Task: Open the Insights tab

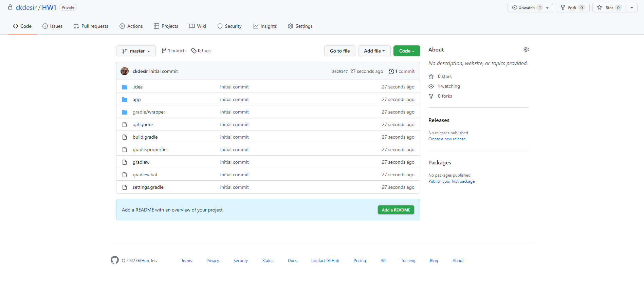Action: point(265,26)
